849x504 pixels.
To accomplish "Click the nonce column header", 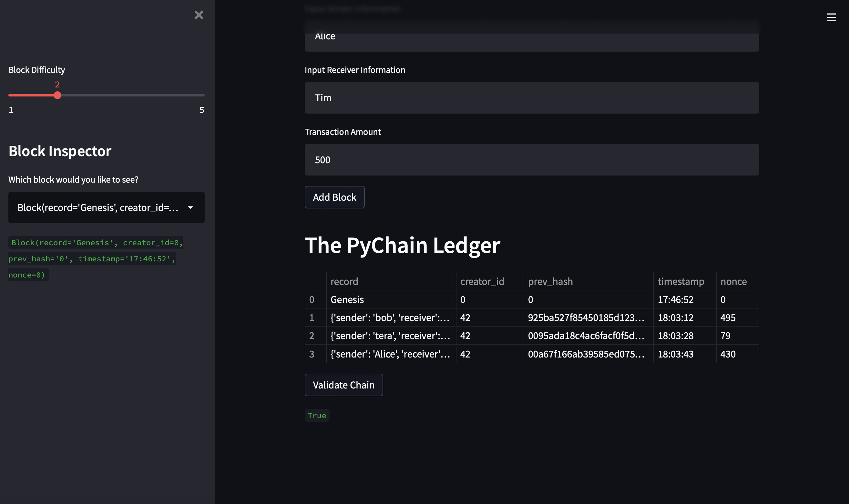I will click(x=733, y=281).
